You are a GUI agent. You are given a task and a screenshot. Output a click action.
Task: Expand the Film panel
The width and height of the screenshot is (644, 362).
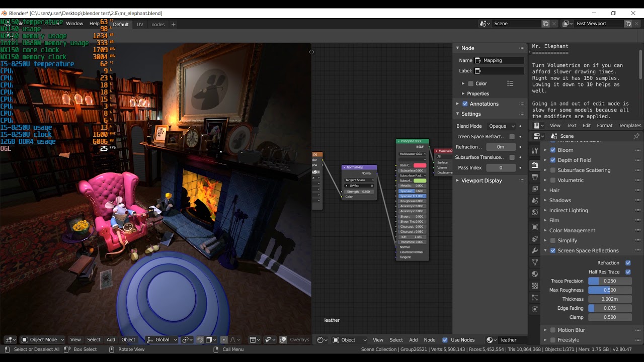(554, 220)
